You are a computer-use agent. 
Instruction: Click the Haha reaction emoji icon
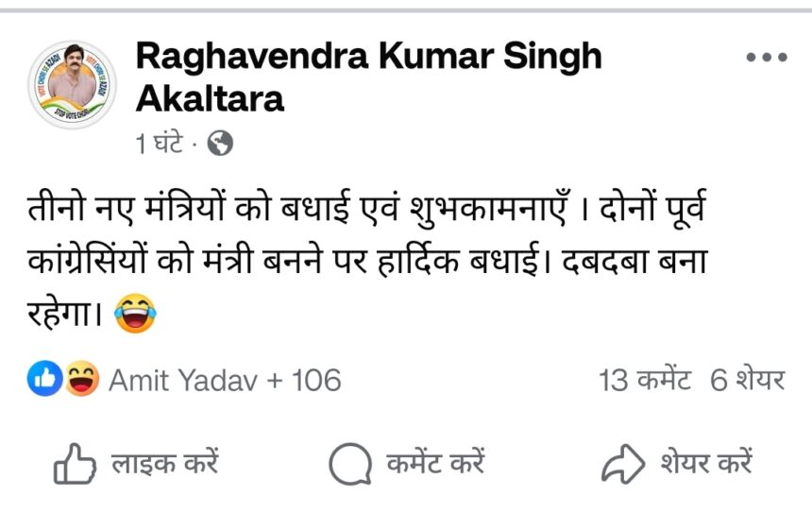click(82, 381)
